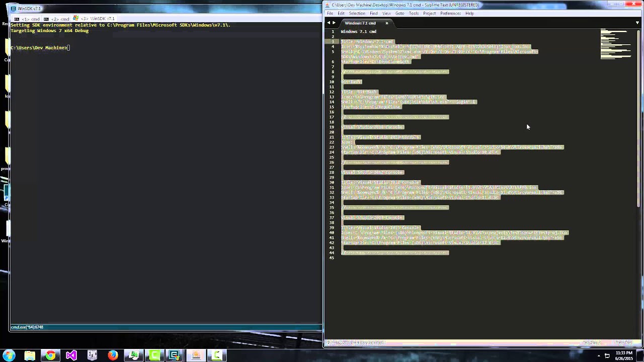This screenshot has width=644, height=362.
Task: Click the Sublime vertical scrollbar
Action: (639, 118)
